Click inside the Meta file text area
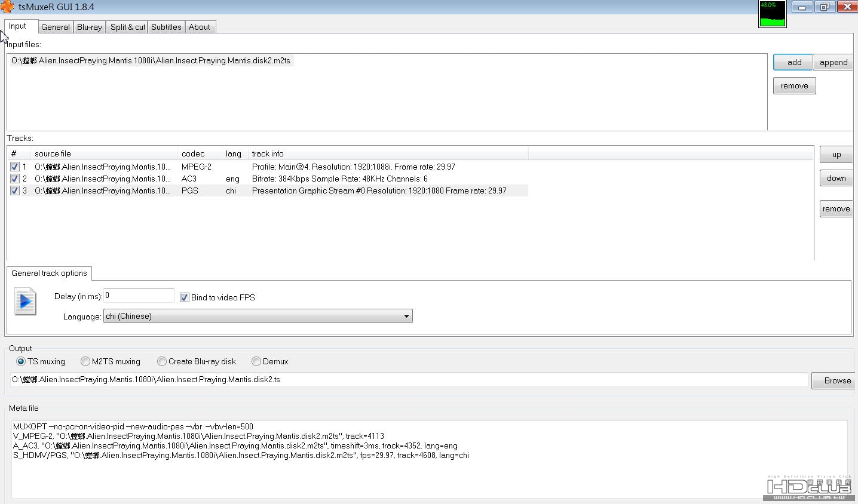 coord(429,459)
